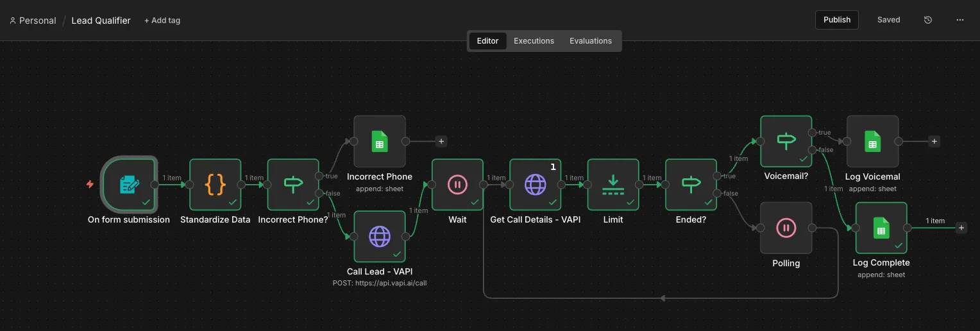Select the Log Complete sheet node
Viewport: 980px width, 331px height.
click(x=881, y=228)
